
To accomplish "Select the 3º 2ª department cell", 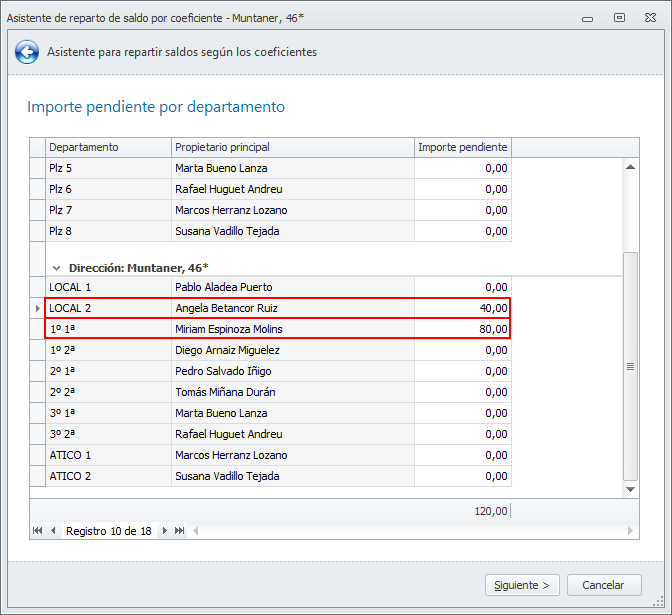I will coord(108,434).
